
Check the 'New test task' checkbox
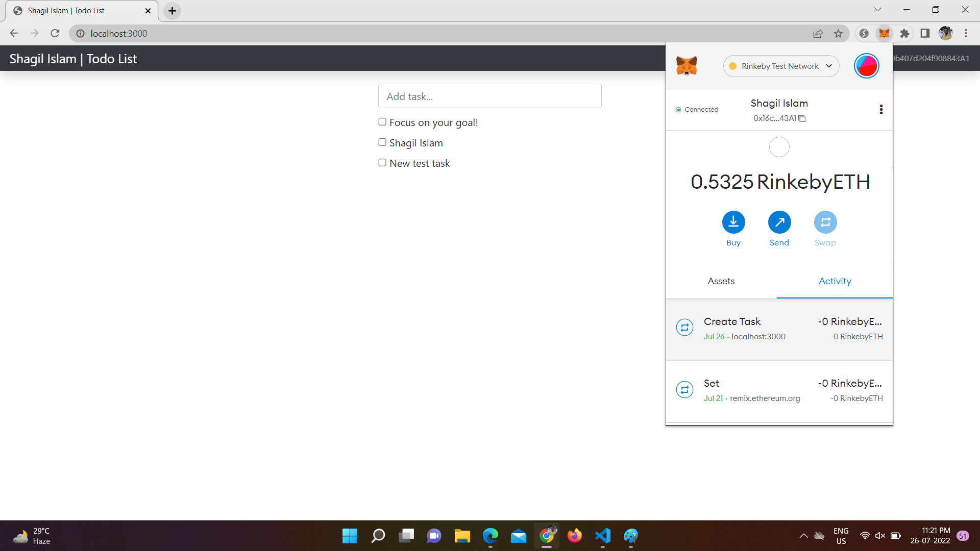(x=382, y=163)
